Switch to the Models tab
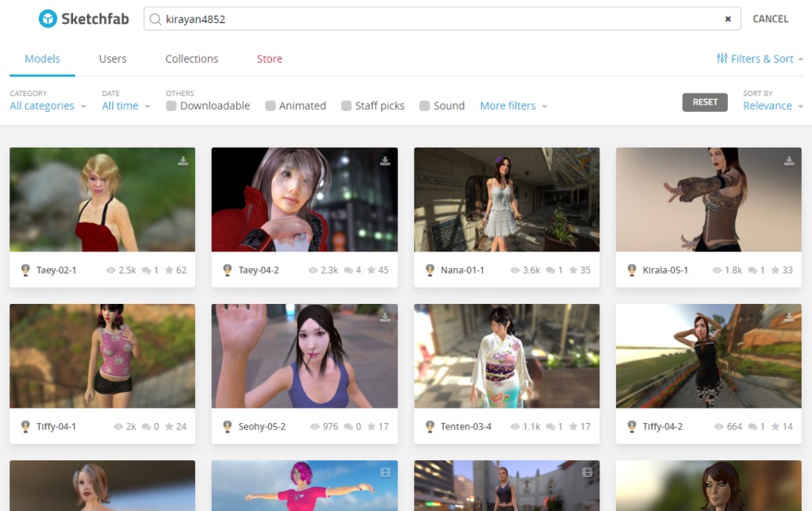 43,59
